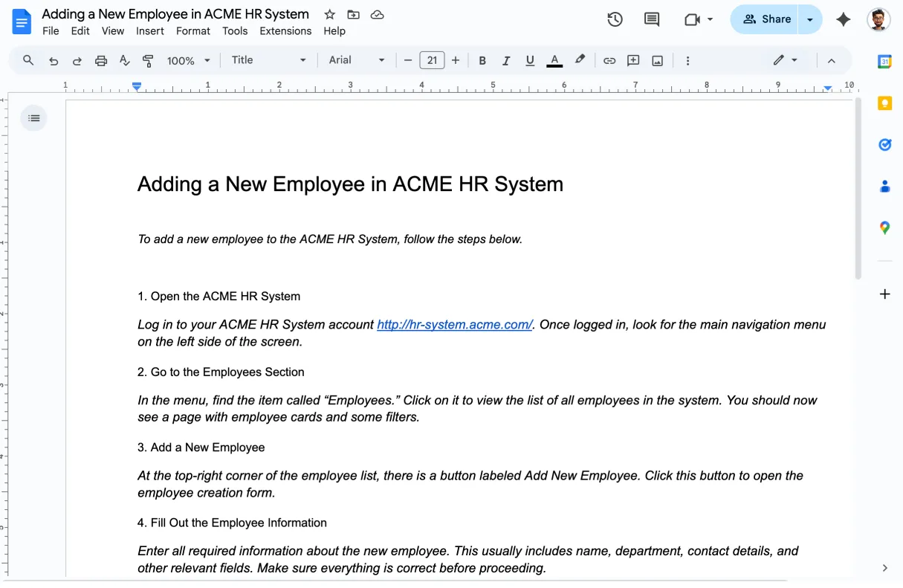903x588 pixels.
Task: Click the insert image icon
Action: click(657, 61)
